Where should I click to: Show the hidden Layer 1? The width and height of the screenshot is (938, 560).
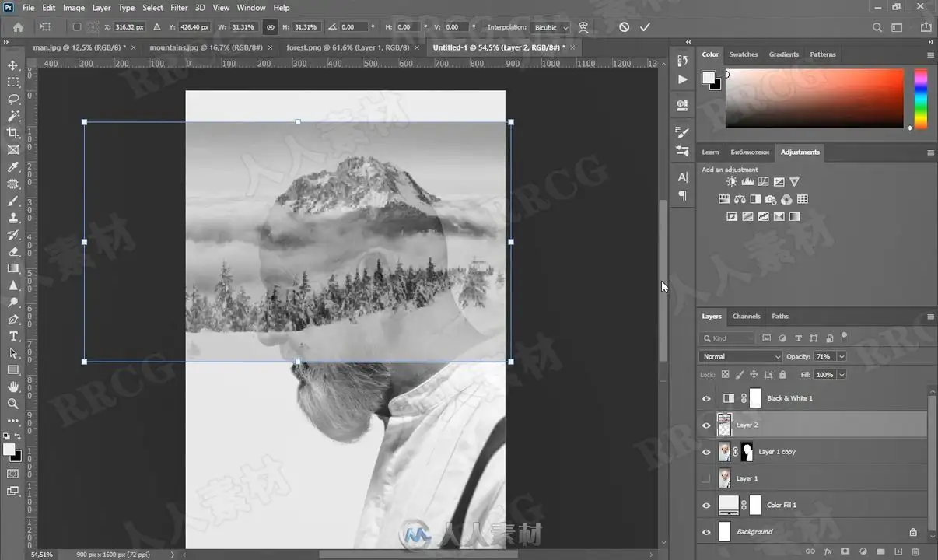point(706,478)
